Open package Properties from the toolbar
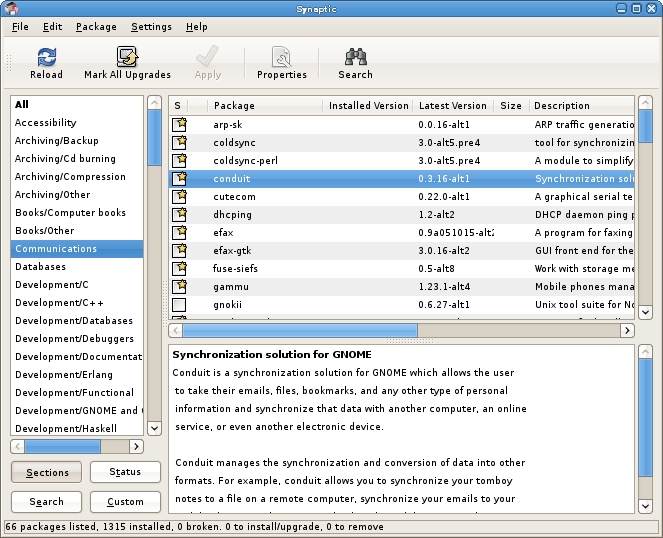The image size is (663, 538). click(281, 57)
